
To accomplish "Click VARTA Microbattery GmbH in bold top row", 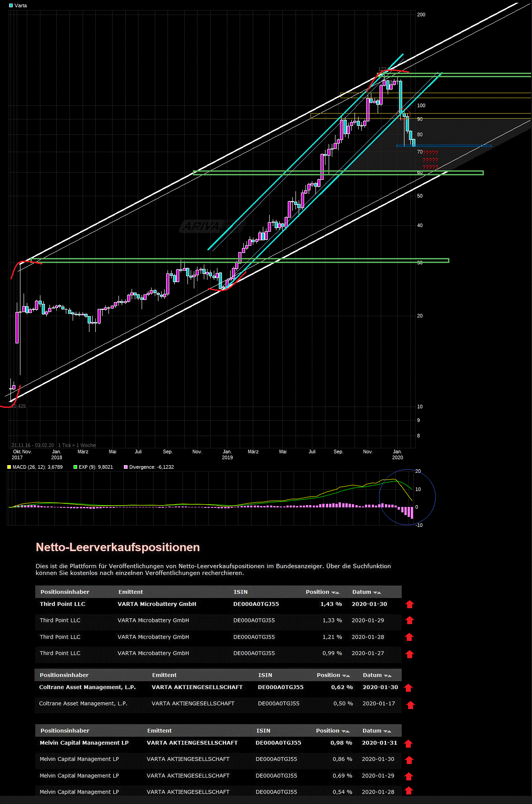I will [157, 604].
